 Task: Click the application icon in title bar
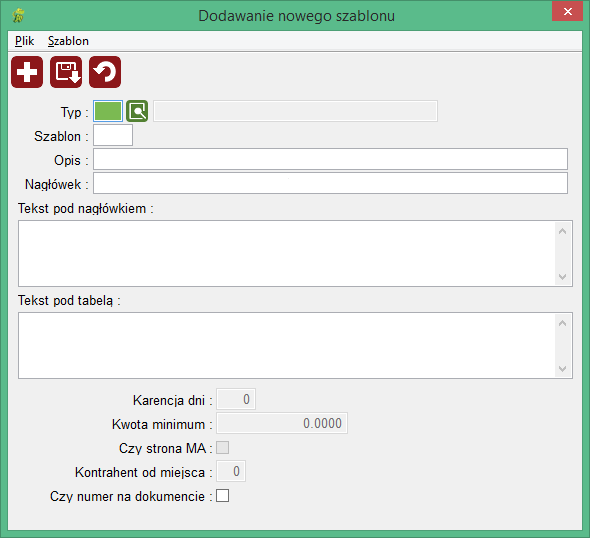(x=18, y=15)
